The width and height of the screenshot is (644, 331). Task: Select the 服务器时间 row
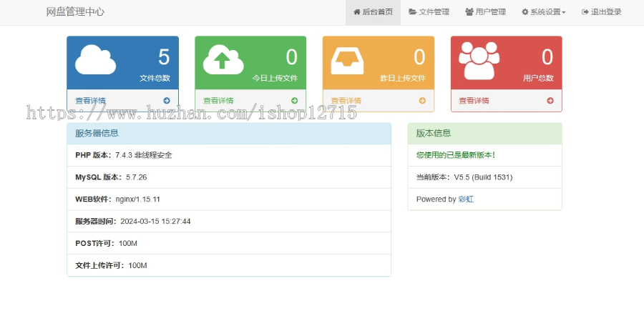[229, 222]
